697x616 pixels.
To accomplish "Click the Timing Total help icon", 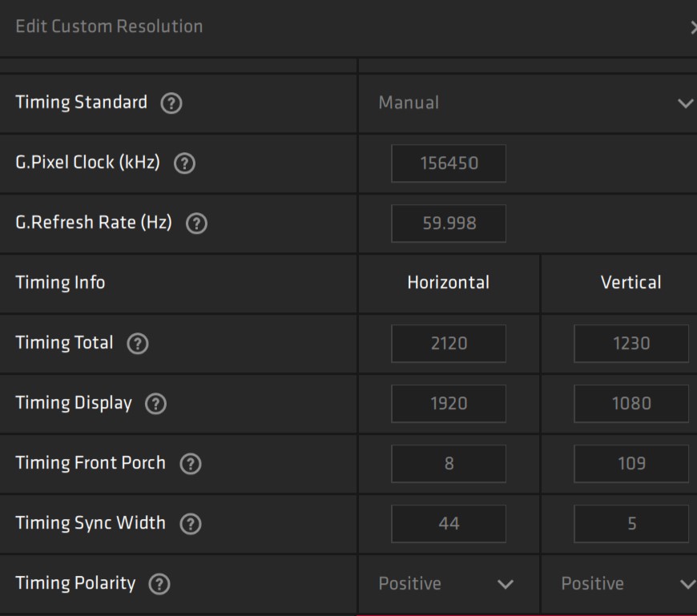I will tap(137, 344).
